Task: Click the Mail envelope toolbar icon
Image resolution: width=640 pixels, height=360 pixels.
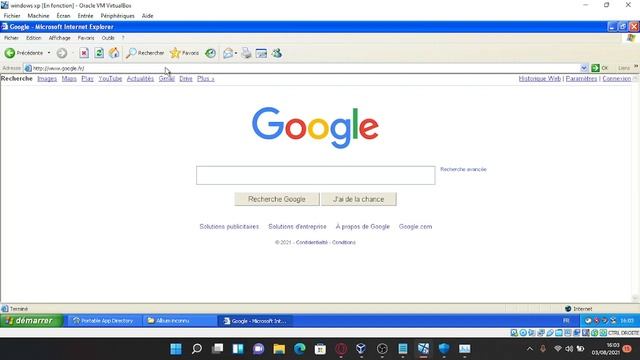Action: (228, 53)
